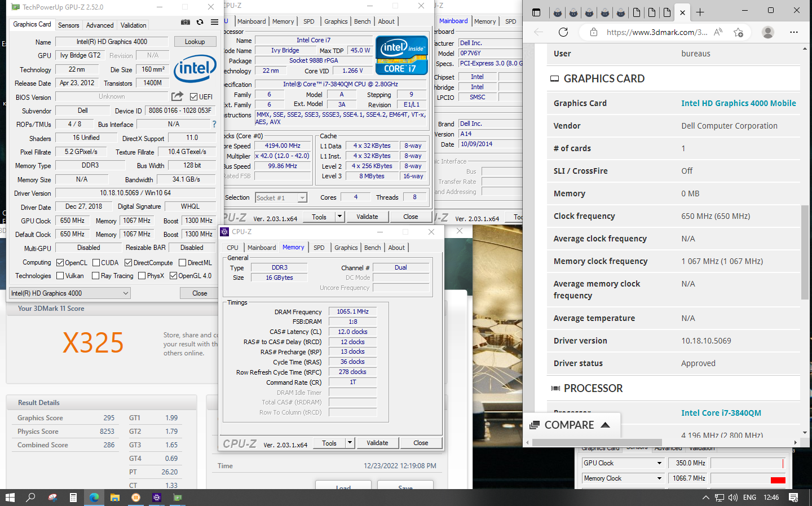Viewport: 812px width, 506px height.
Task: Go back in Edge browser
Action: pos(539,32)
